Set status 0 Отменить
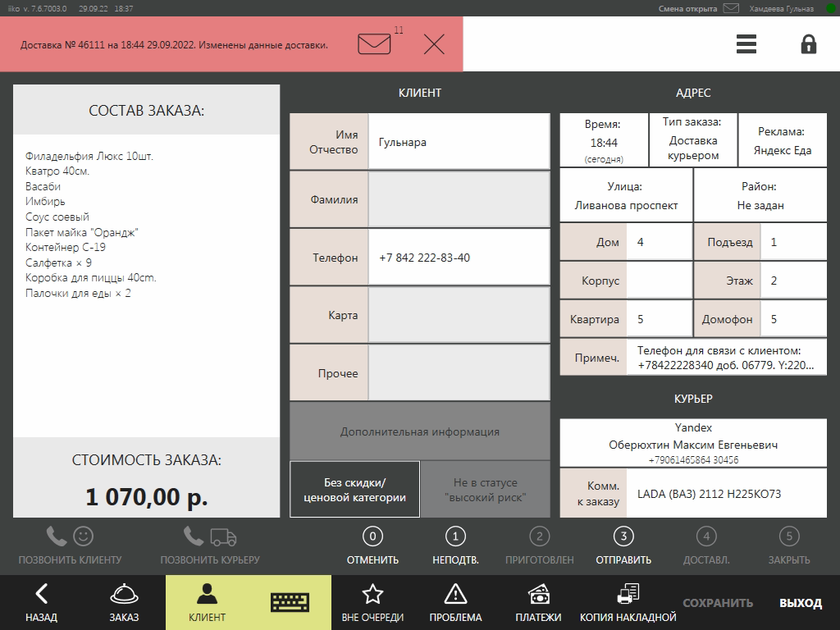The height and width of the screenshot is (630, 840). tap(372, 546)
